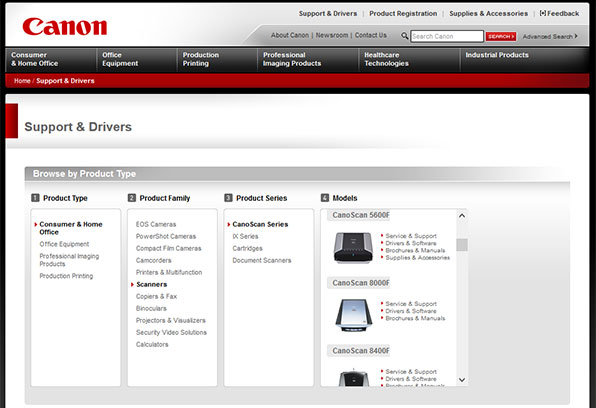The image size is (596, 408).
Task: Open Production Printing menu
Action: 201,59
